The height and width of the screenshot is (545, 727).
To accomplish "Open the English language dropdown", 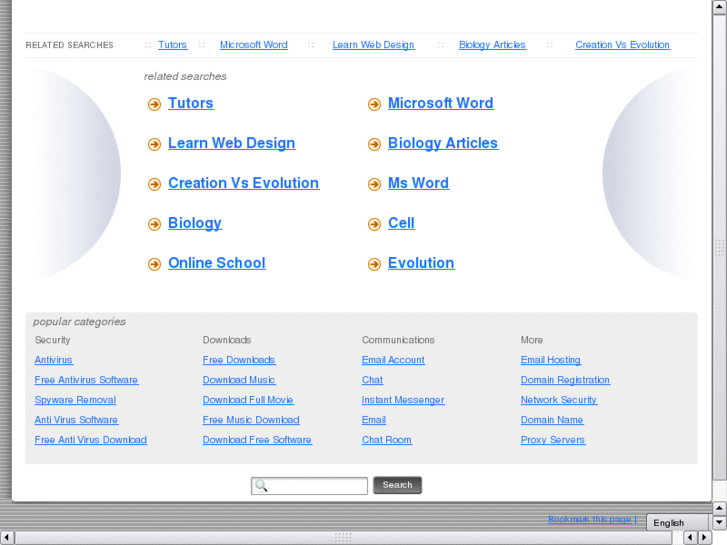I will click(677, 523).
